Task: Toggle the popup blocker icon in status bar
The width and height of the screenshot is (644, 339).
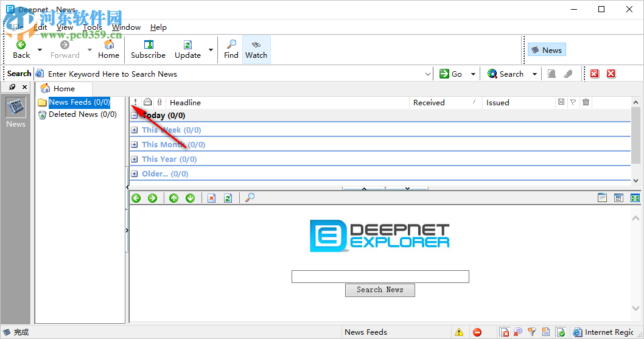Action: (505, 332)
